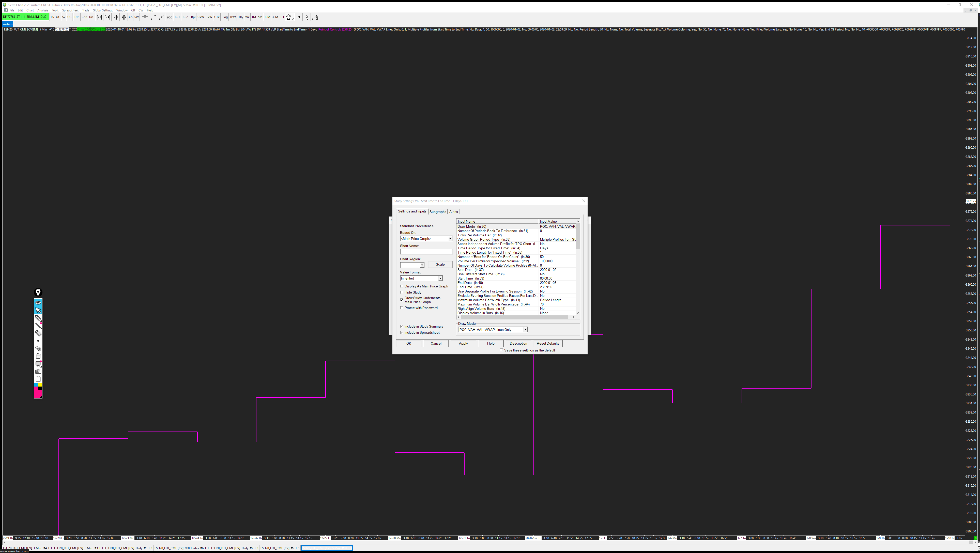This screenshot has width=980, height=553.
Task: Enable the Hide Study checkbox
Action: 401,293
